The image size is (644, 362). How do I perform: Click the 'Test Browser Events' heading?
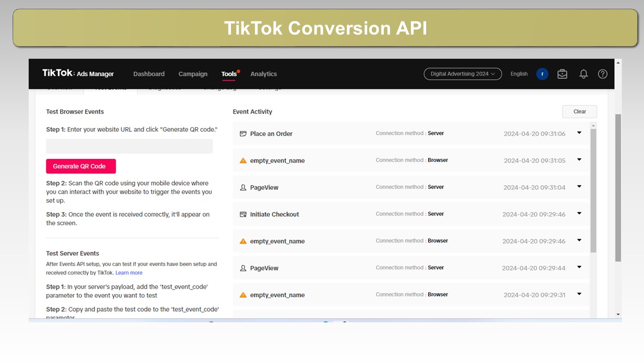click(75, 112)
